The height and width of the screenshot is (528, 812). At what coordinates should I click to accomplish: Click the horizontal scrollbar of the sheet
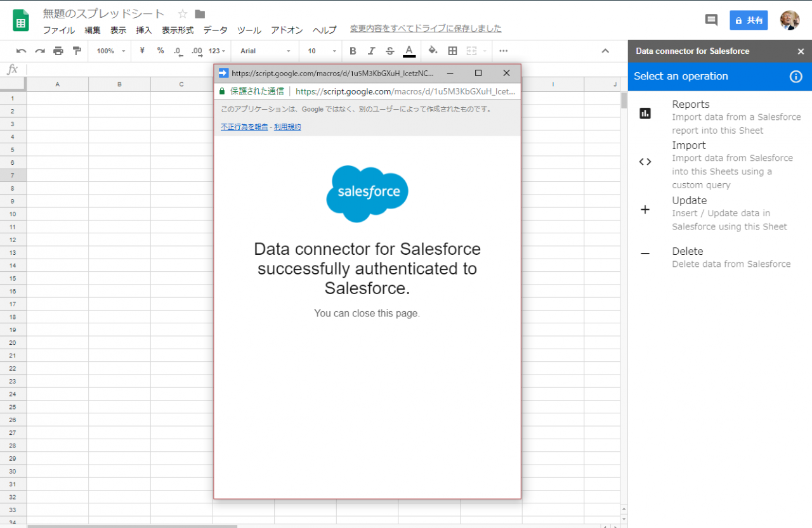point(133,525)
